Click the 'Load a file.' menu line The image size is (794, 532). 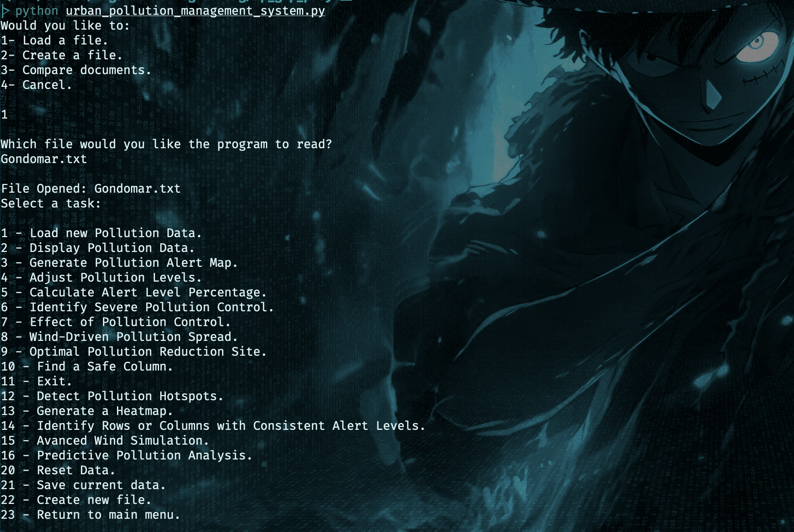click(54, 40)
